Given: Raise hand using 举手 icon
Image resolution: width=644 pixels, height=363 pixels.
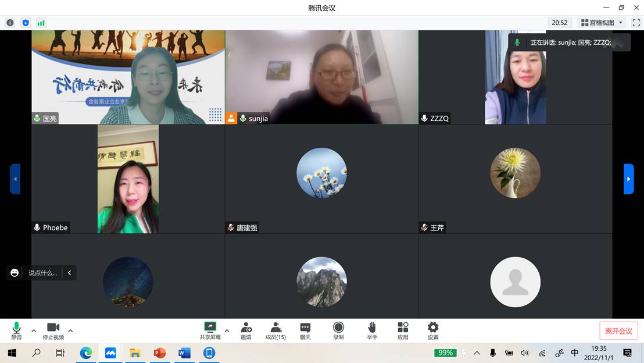Looking at the screenshot, I should point(372,330).
